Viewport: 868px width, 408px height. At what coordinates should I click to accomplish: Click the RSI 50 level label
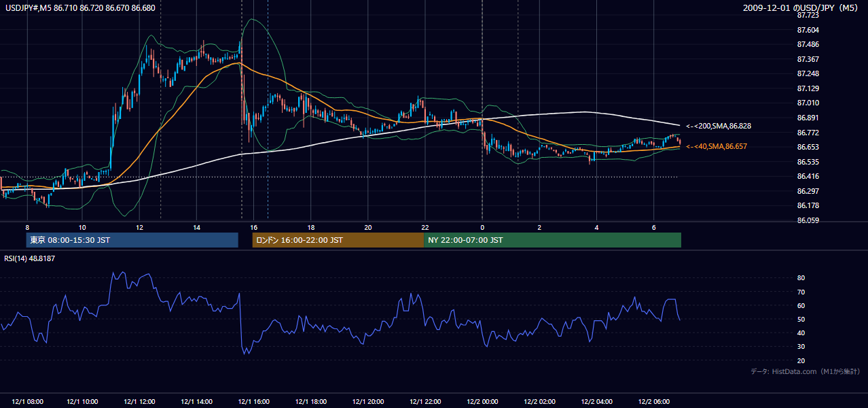pos(801,319)
